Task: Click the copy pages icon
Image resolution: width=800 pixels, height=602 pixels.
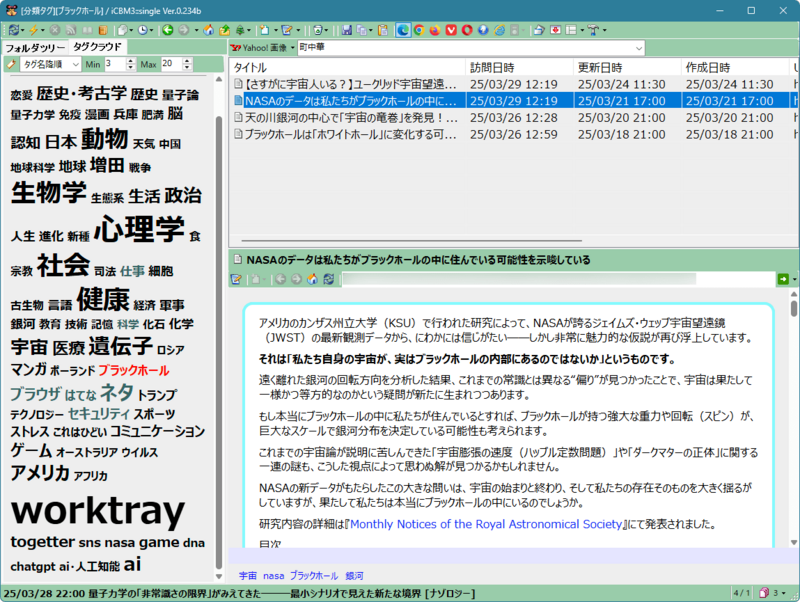Action: (362, 30)
